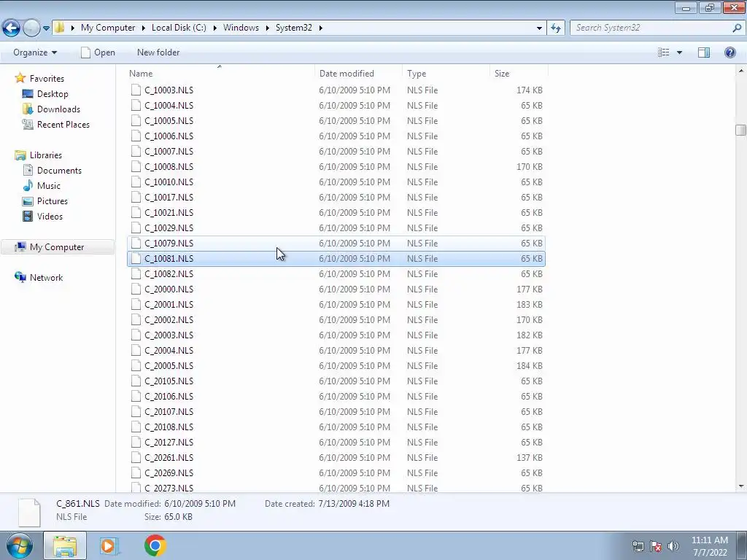
Task: Select file C_10008.NLS
Action: point(336,167)
